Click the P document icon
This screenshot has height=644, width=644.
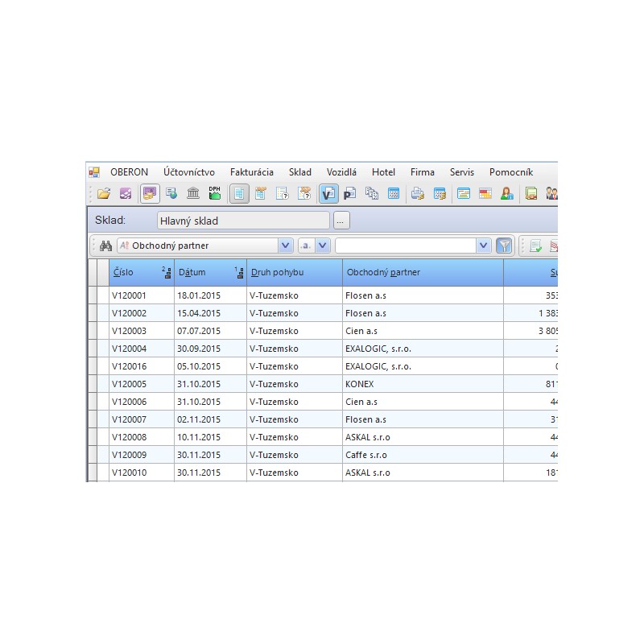pyautogui.click(x=350, y=193)
